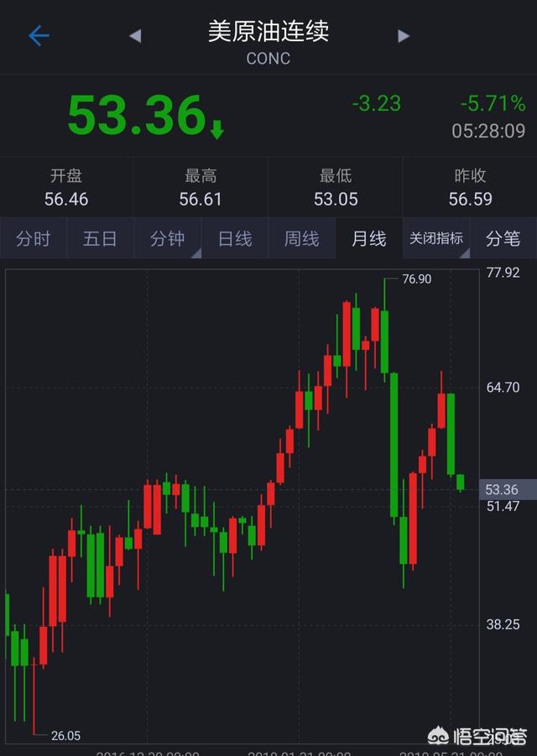Tap the blue back arrow
The height and width of the screenshot is (756, 537).
tap(39, 35)
